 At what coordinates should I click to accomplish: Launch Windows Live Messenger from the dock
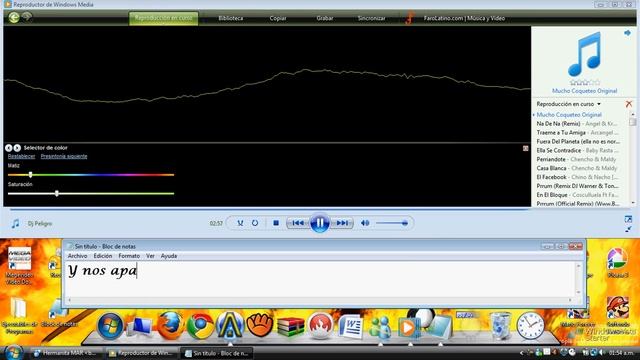tap(380, 327)
